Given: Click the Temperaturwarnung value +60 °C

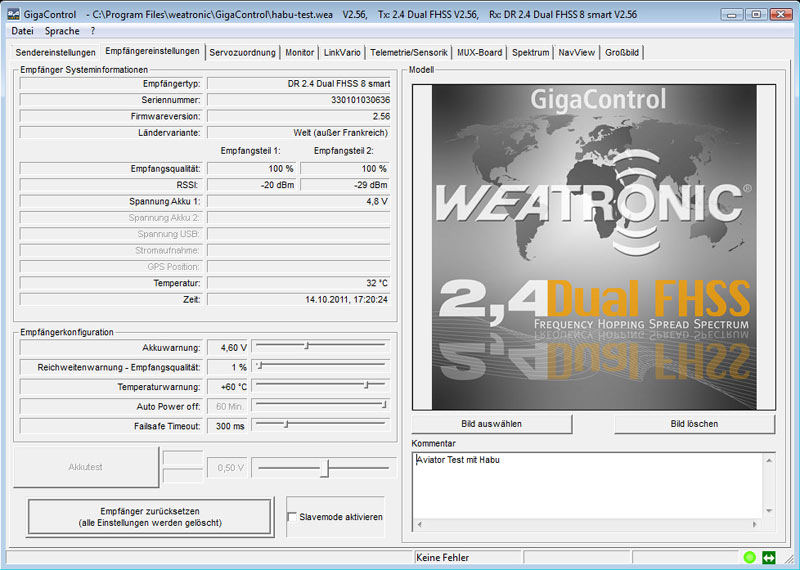Looking at the screenshot, I should [228, 387].
